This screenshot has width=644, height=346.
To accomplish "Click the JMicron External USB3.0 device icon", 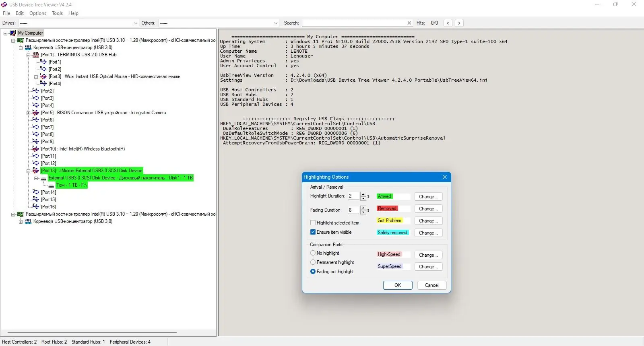I will click(36, 171).
